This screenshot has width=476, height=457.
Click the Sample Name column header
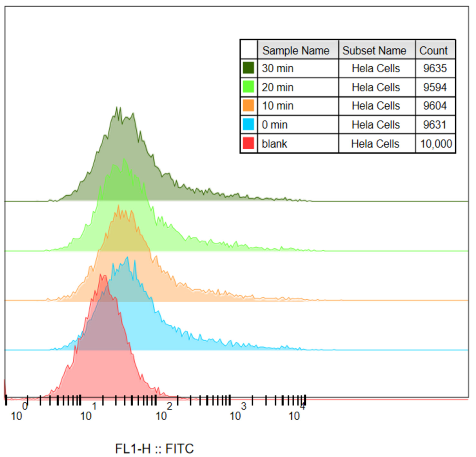pos(296,51)
